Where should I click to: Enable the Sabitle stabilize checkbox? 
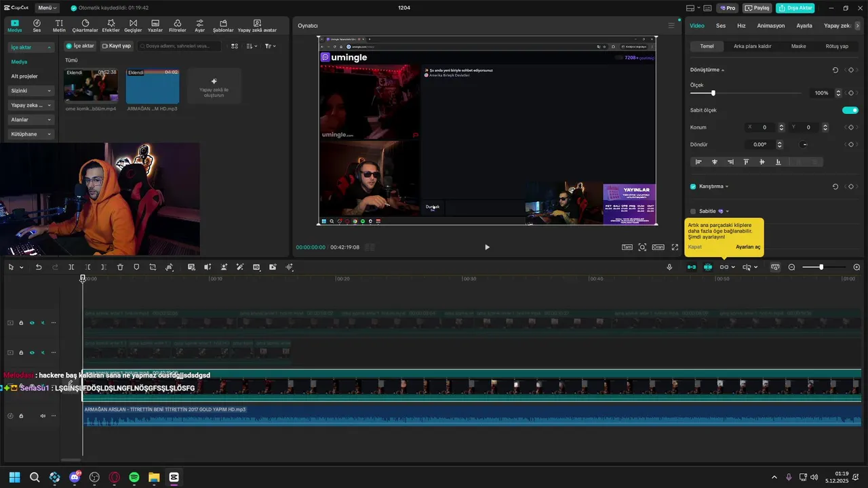(x=693, y=211)
